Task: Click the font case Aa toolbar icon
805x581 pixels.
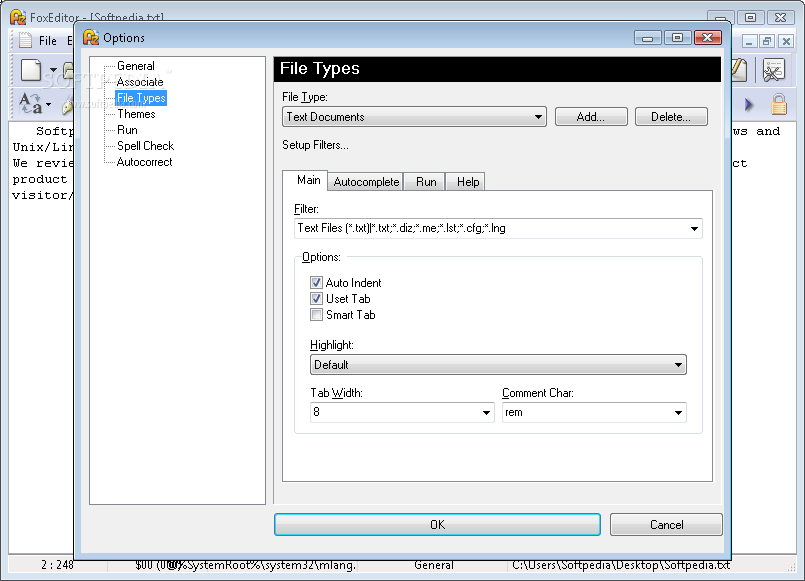Action: pos(30,103)
